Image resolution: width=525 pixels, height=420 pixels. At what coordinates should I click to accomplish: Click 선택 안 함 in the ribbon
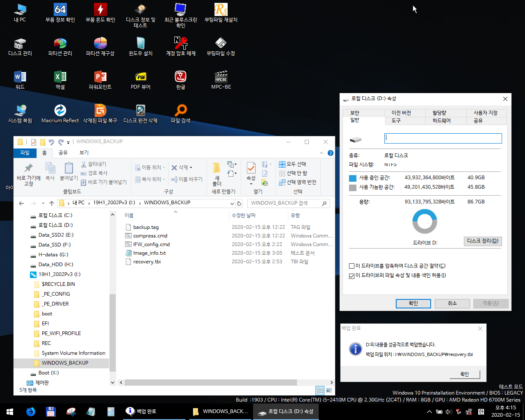coord(293,173)
